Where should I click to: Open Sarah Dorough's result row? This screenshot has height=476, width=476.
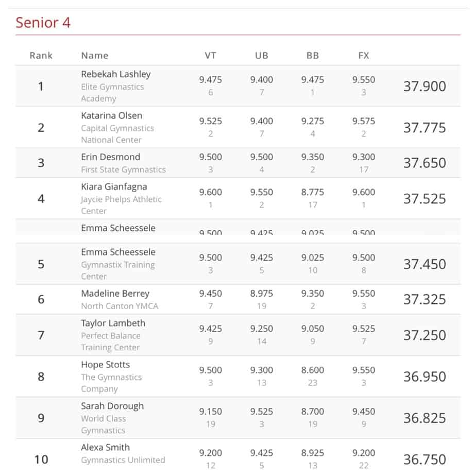click(x=112, y=406)
